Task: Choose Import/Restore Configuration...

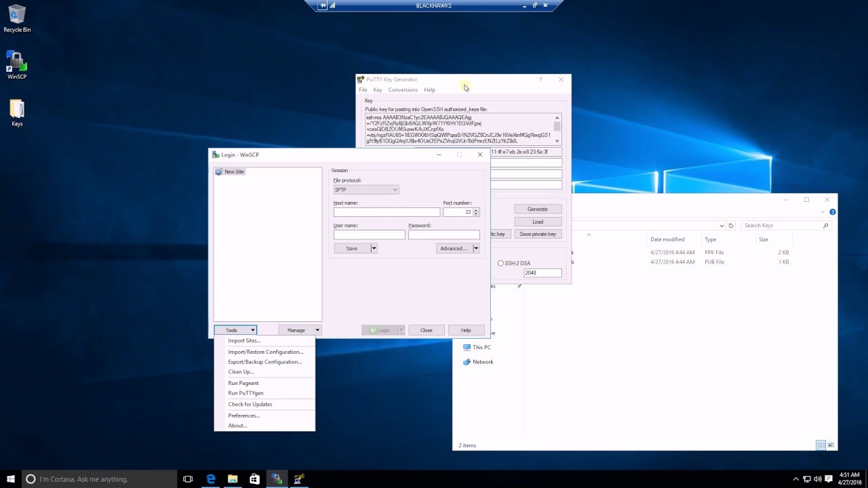Action: click(x=264, y=352)
